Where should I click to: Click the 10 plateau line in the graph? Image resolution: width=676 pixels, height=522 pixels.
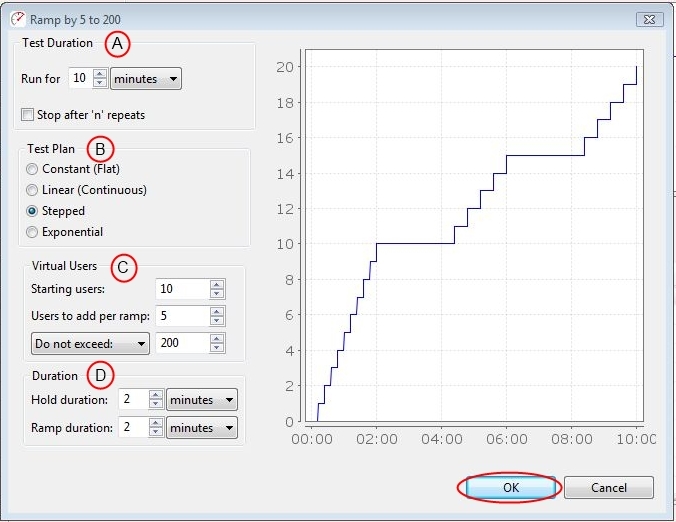[416, 244]
